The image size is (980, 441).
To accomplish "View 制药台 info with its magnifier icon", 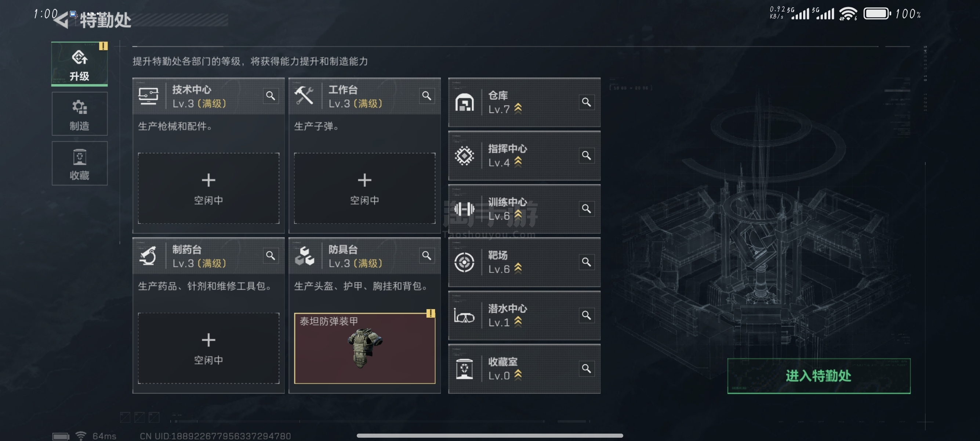I will pos(271,255).
